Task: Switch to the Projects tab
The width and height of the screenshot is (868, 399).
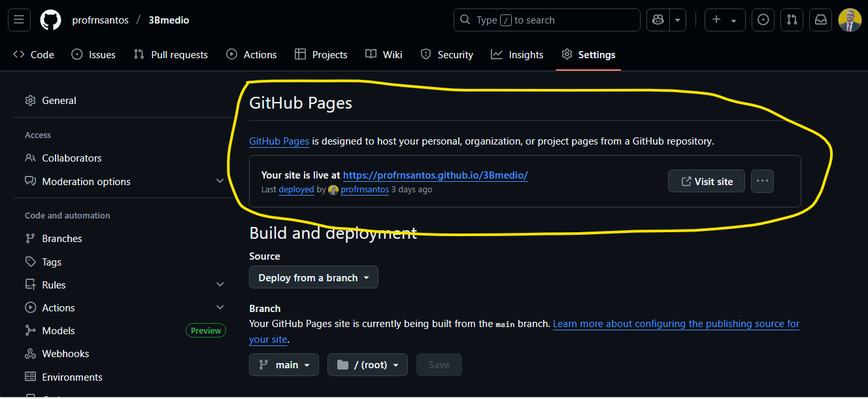Action: 321,55
